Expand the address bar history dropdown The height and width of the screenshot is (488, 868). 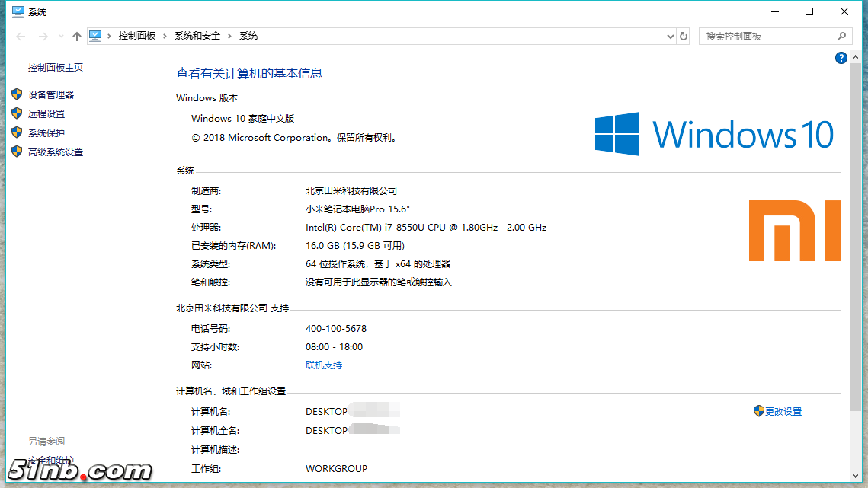[670, 36]
